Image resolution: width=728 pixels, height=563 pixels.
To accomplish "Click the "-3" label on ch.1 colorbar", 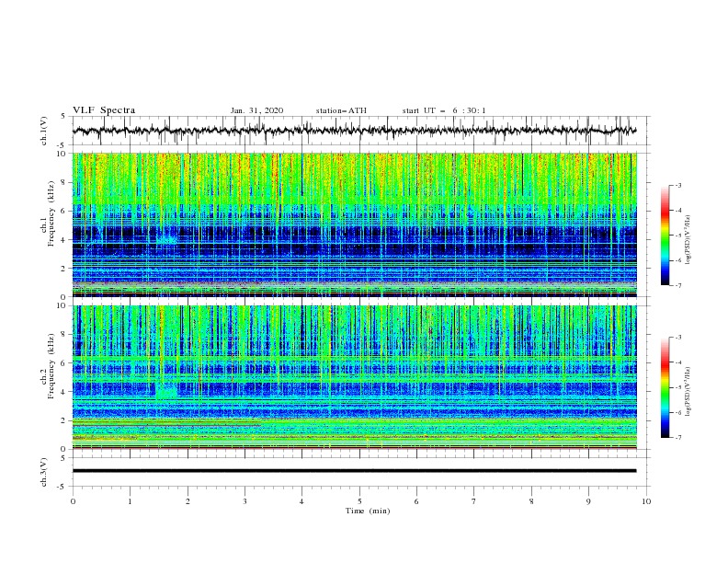I will (x=677, y=185).
